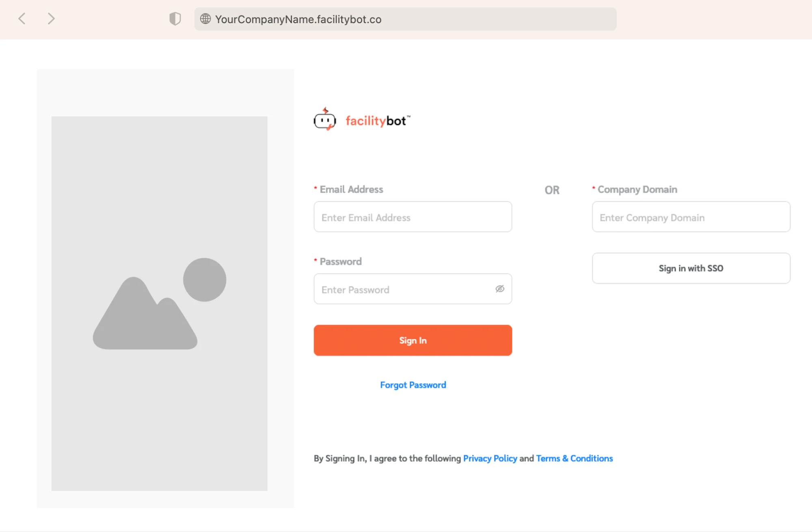Click the facilitybot wordmark text
This screenshot has height=532, width=812.
(x=378, y=121)
